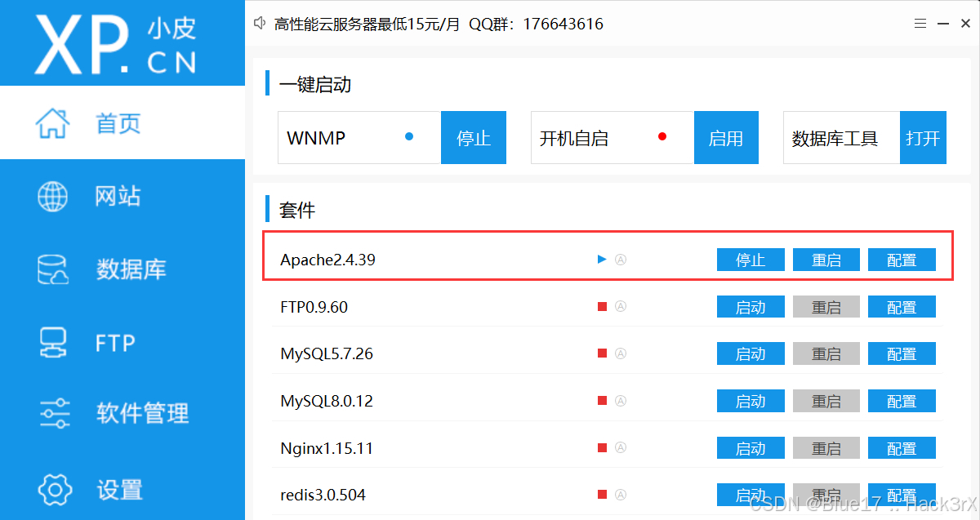Open the hamburger menu at top right
This screenshot has width=980, height=520.
[920, 23]
